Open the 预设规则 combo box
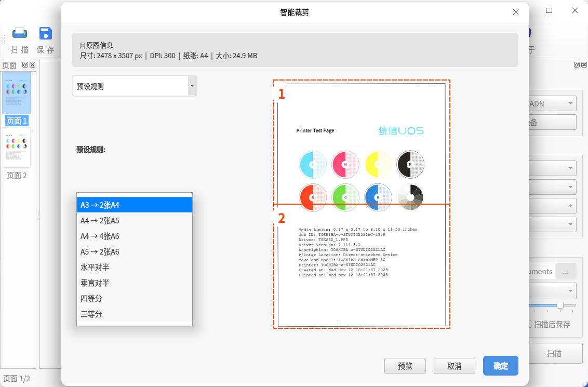Screen dimensions: 588x387 [134, 86]
